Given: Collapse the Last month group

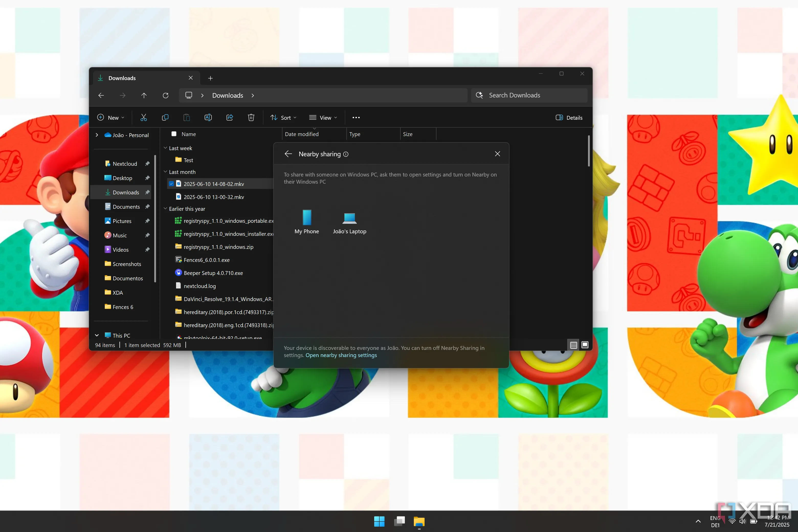Looking at the screenshot, I should click(x=165, y=172).
